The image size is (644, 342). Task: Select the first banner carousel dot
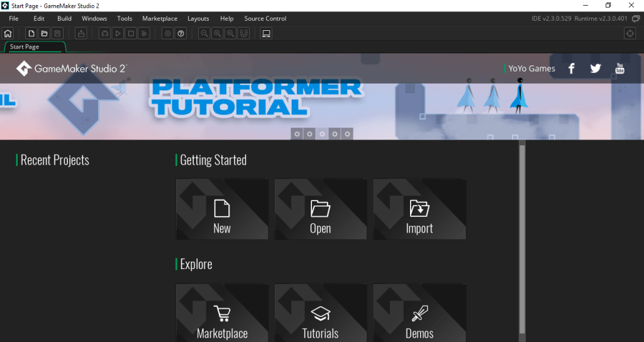tap(297, 134)
